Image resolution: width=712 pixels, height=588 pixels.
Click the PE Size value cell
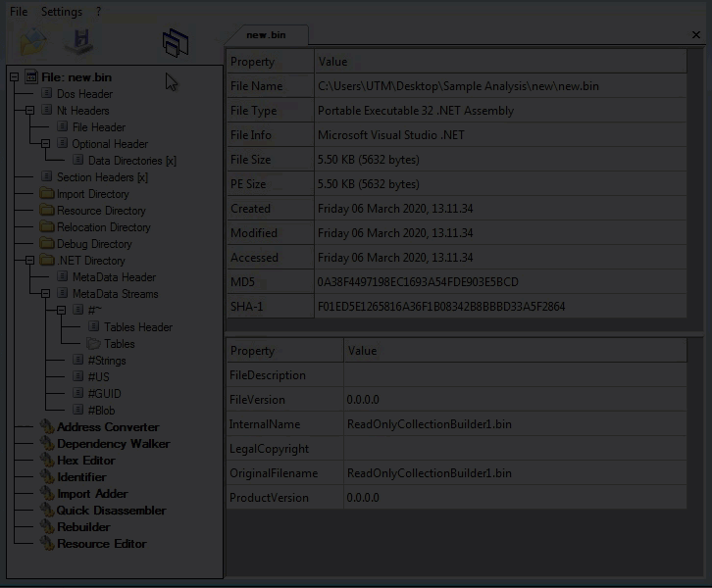click(x=501, y=184)
